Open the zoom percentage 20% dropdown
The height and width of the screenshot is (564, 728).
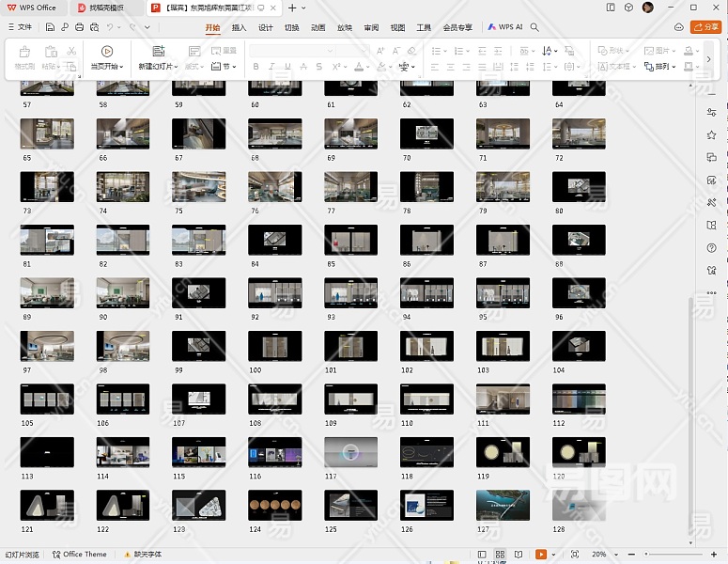602,555
